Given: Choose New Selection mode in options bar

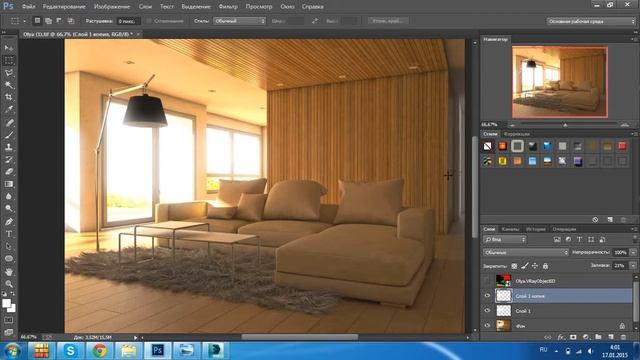Looking at the screenshot, I should [38, 20].
